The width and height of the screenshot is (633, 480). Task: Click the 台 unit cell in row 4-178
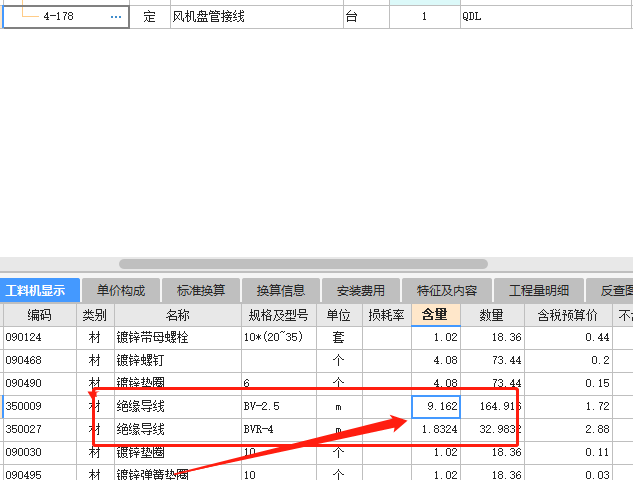tap(367, 17)
